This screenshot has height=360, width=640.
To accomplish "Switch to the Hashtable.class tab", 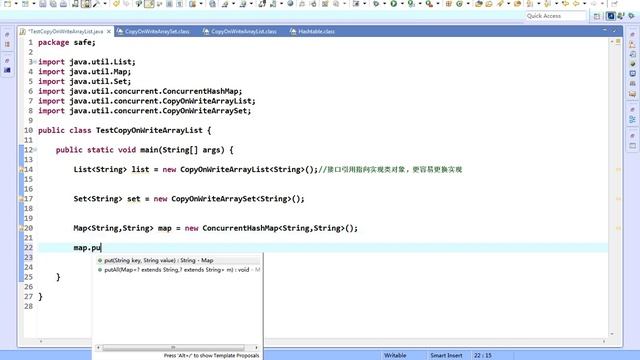I will (x=313, y=31).
